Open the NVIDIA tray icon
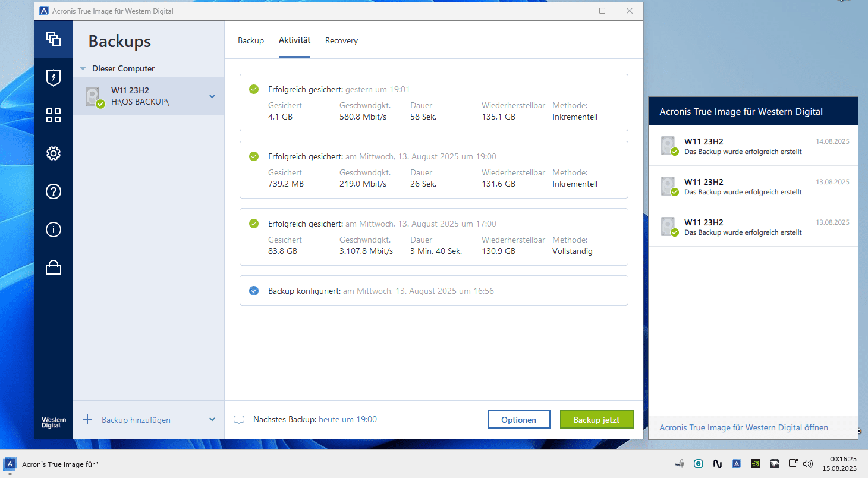868x478 pixels. (755, 464)
